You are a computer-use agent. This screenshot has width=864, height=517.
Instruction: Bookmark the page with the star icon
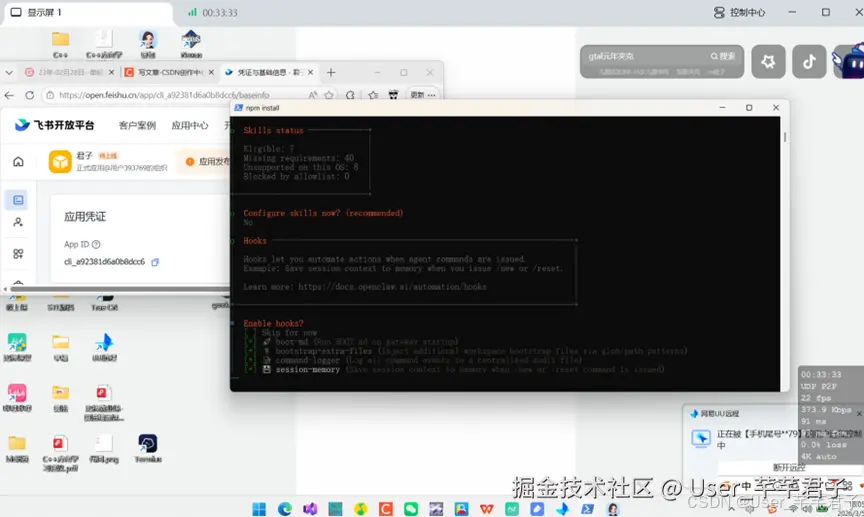(x=329, y=95)
